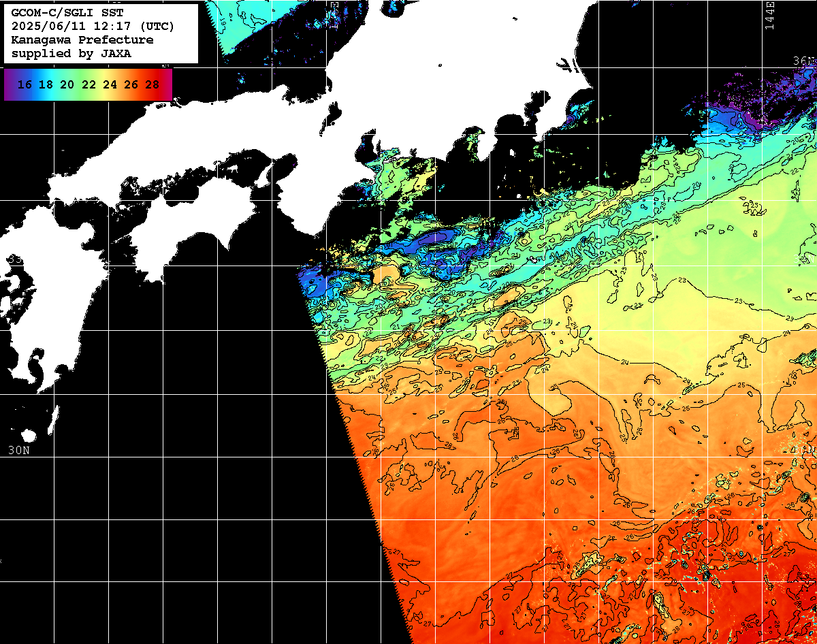Click the legend value 22

(89, 84)
